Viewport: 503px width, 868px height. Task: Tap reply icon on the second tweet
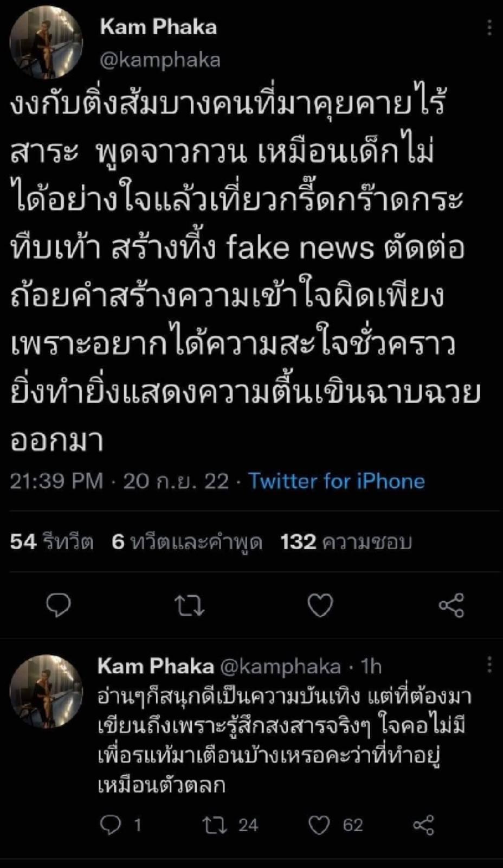coord(111,825)
